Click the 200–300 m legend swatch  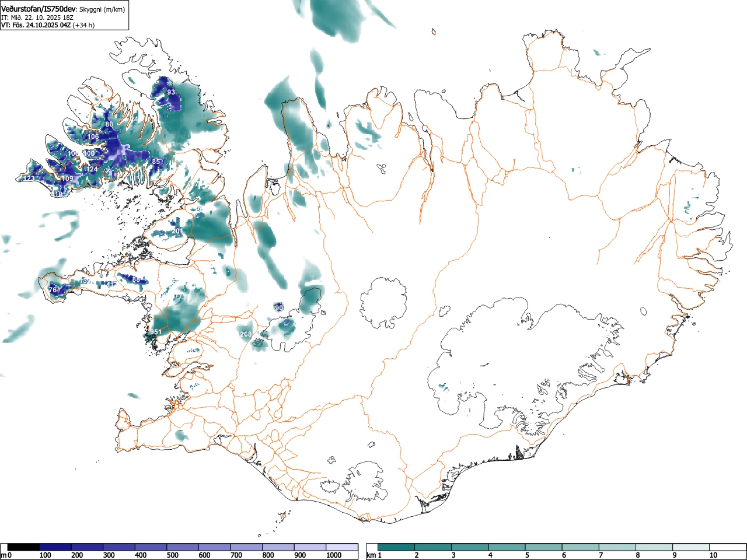click(x=88, y=547)
